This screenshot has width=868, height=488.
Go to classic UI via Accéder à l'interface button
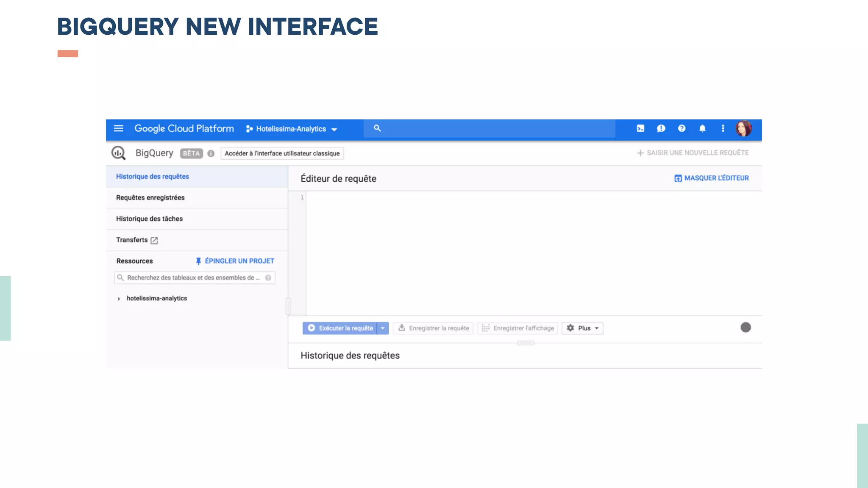[x=282, y=153]
